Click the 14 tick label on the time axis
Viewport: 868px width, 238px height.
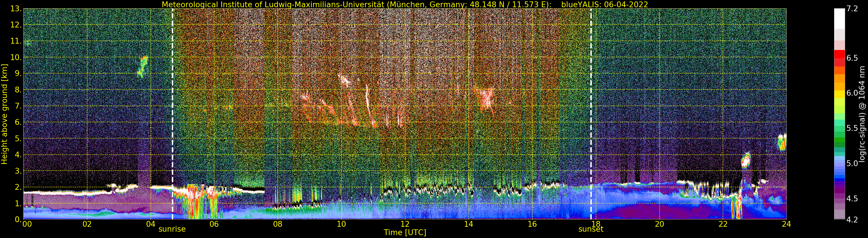tap(468, 224)
